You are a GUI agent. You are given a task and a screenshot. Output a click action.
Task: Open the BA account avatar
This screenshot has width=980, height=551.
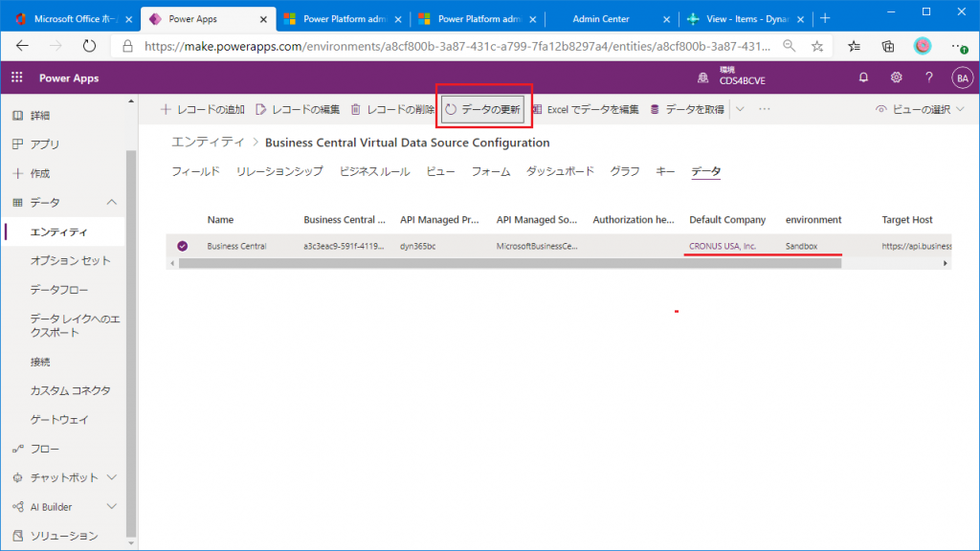(962, 78)
